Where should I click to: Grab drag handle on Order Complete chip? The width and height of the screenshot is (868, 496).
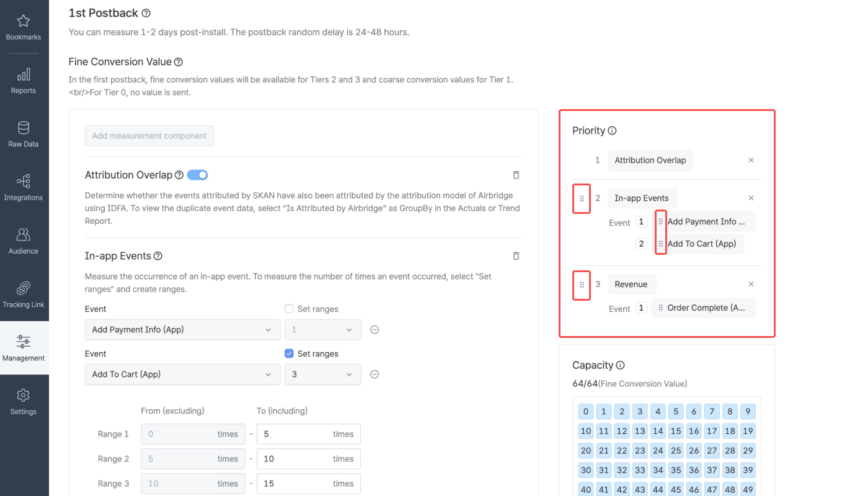point(661,308)
